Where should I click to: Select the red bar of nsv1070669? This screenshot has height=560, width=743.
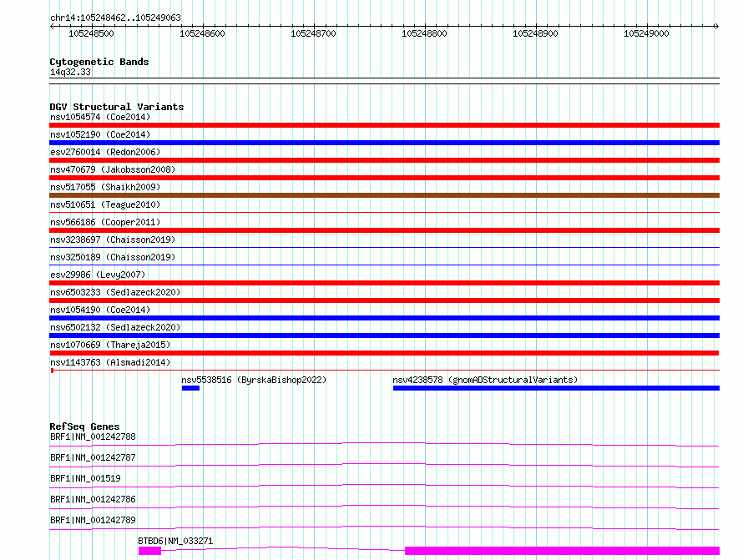[384, 353]
